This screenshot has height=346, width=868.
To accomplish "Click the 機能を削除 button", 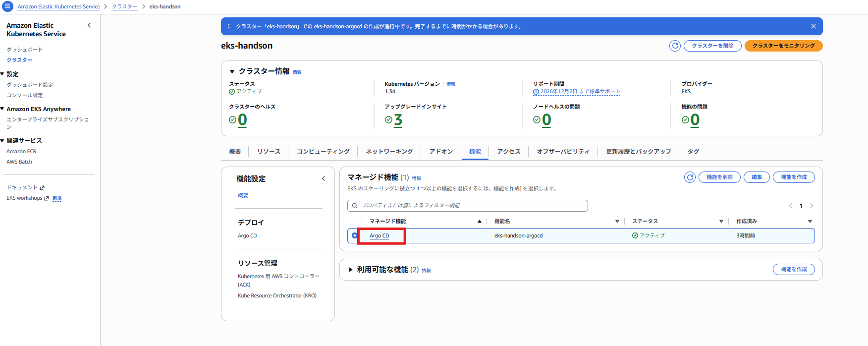I will [719, 177].
